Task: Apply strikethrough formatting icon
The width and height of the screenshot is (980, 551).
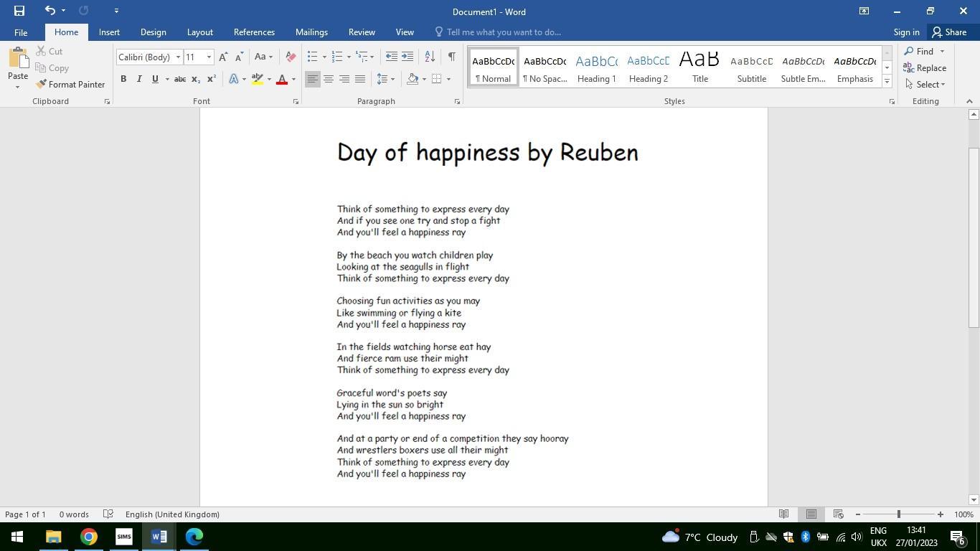Action: 180,79
